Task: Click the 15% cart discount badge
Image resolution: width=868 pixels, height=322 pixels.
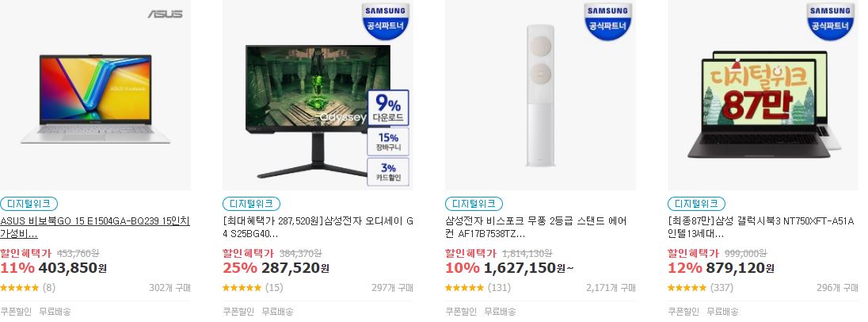Action: (x=388, y=142)
